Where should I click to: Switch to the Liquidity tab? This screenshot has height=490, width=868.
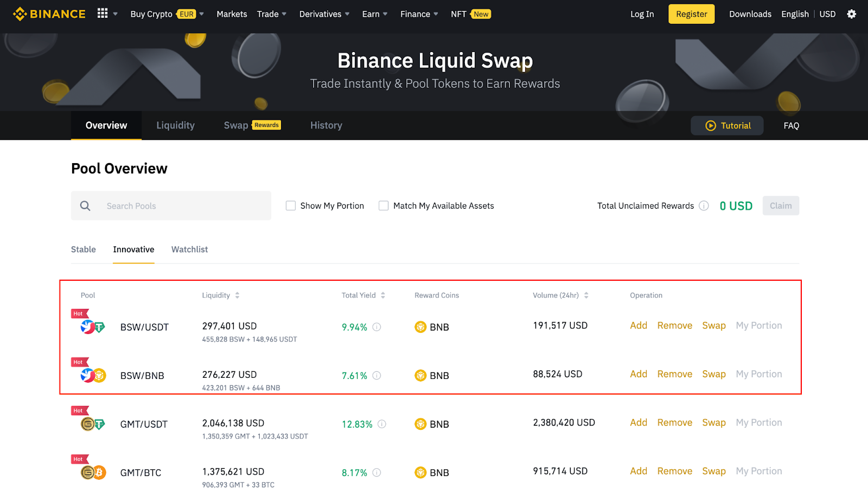[x=175, y=125]
